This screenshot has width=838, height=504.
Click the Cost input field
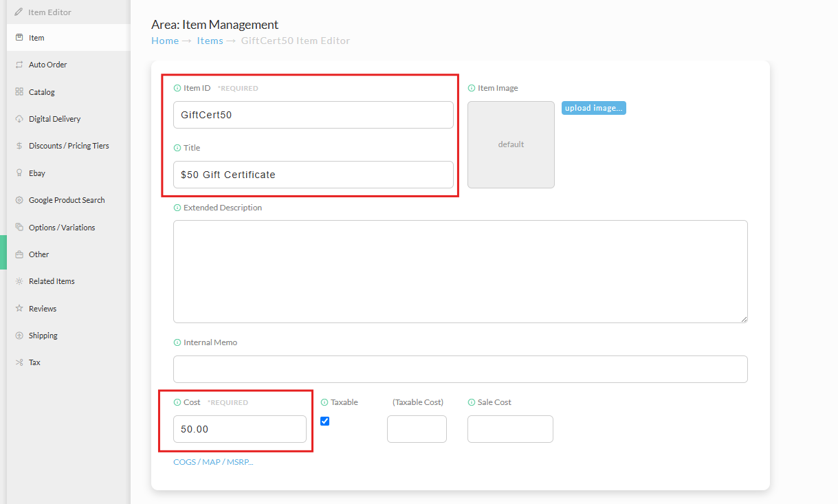[x=240, y=429]
